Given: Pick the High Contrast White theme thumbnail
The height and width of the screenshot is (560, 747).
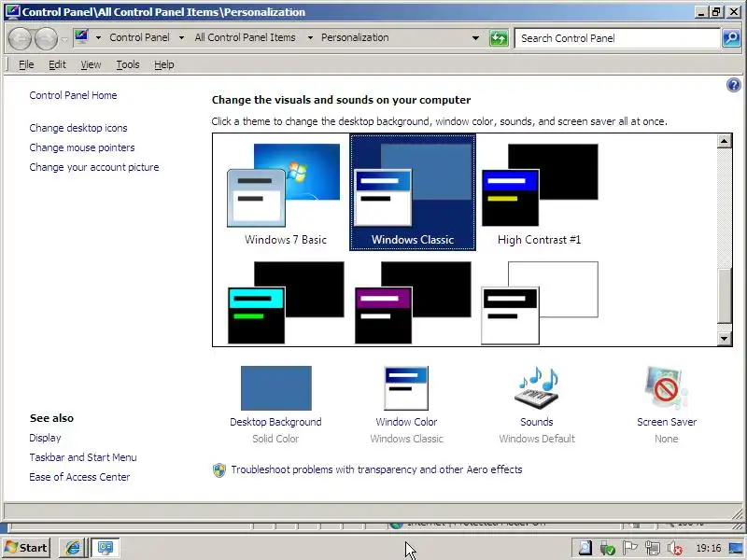Looking at the screenshot, I should pyautogui.click(x=540, y=302).
